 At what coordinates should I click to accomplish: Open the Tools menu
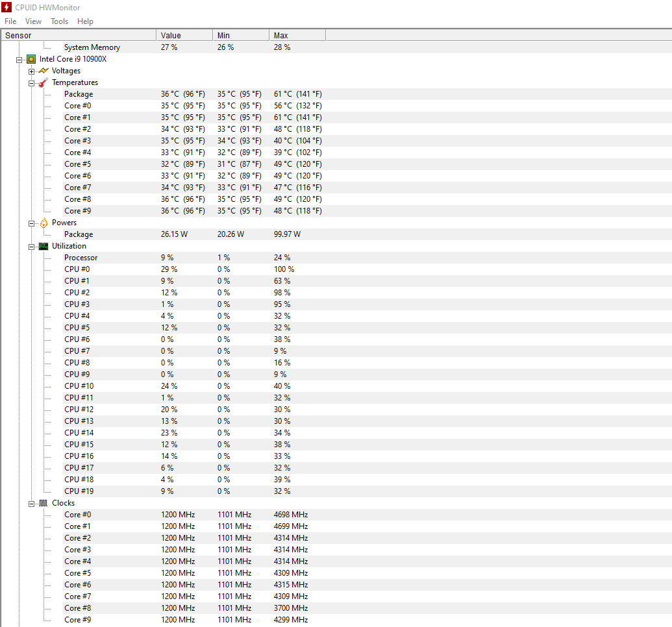point(59,21)
